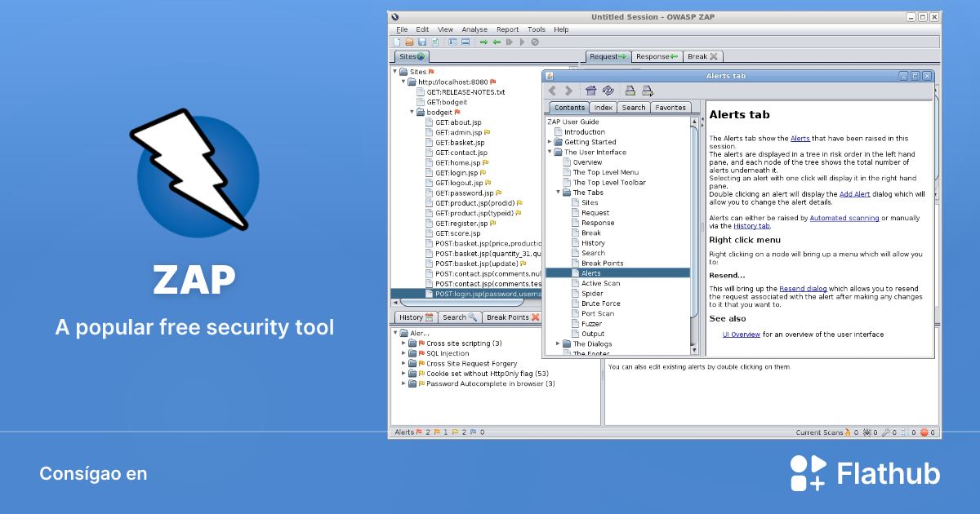Click the help window refresh icon
Image resolution: width=980 pixels, height=514 pixels.
tap(608, 91)
